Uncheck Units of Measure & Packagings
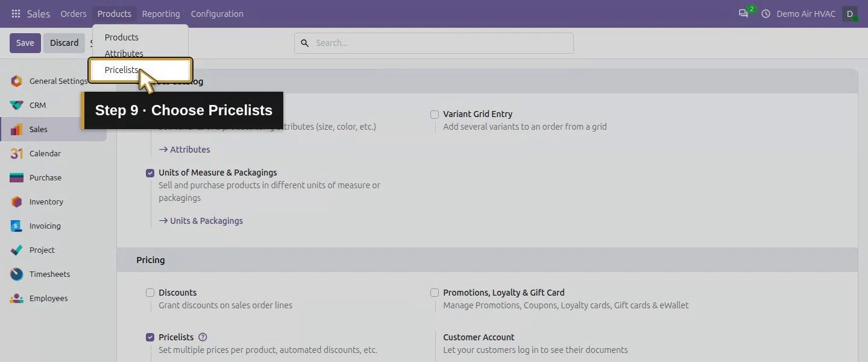 coord(150,173)
